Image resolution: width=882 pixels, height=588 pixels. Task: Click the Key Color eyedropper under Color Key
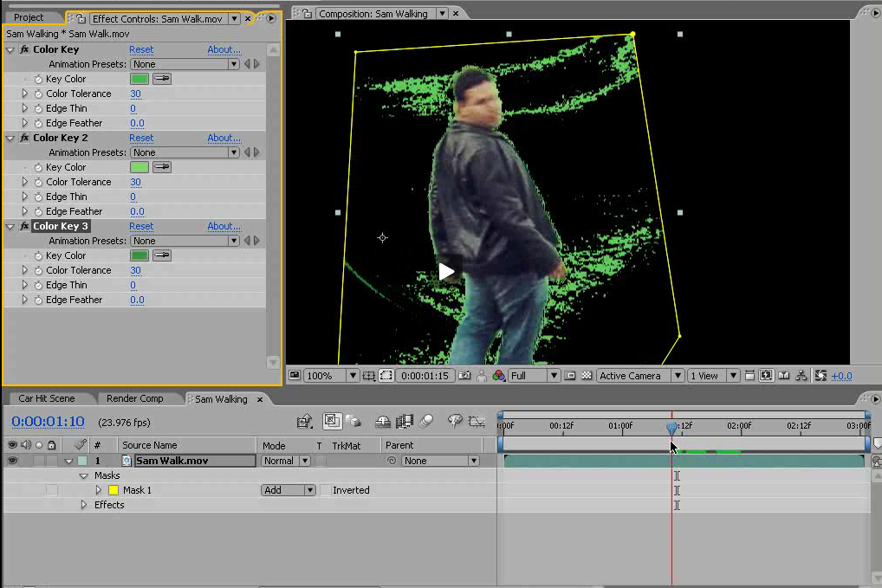[161, 79]
